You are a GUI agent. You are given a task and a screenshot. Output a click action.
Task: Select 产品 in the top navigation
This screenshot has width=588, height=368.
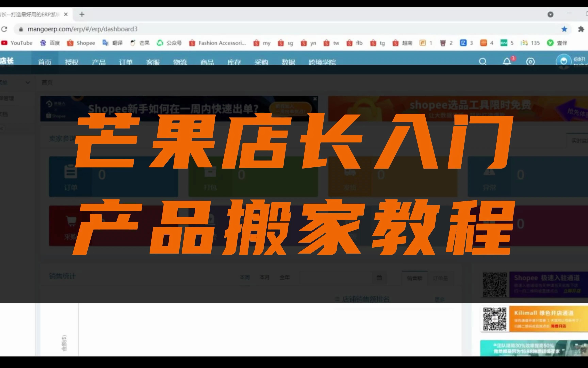(x=99, y=62)
